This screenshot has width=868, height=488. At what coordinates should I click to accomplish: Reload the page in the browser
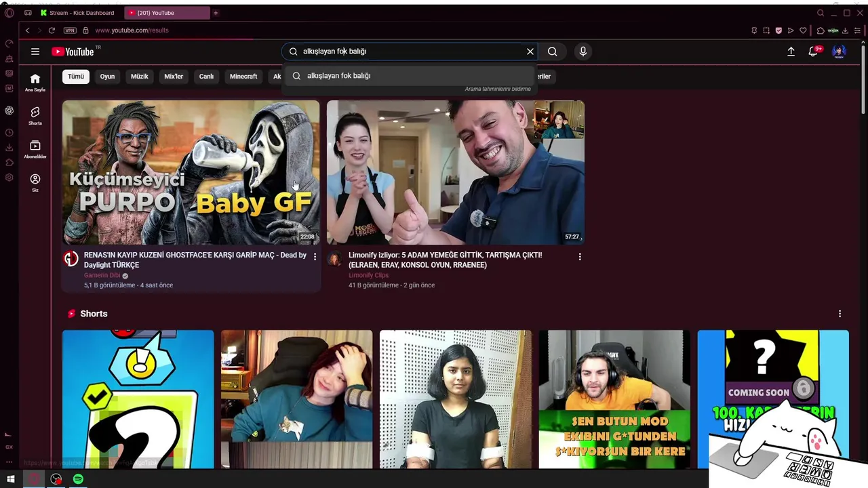[x=52, y=30]
